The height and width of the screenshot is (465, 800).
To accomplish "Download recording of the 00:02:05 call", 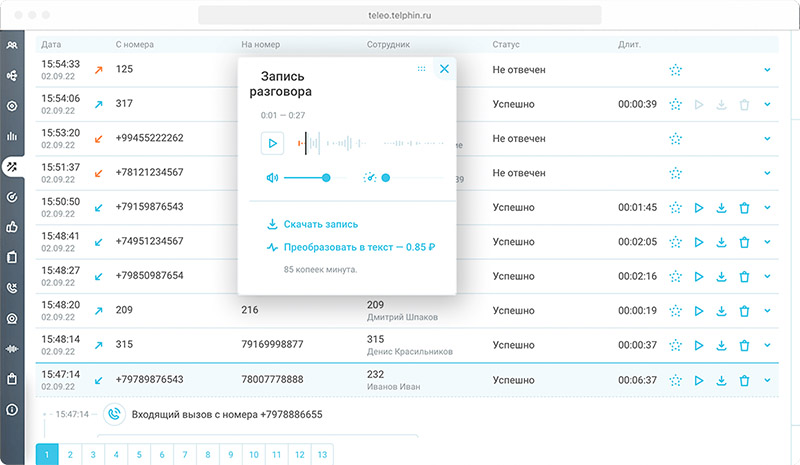I will point(721,242).
